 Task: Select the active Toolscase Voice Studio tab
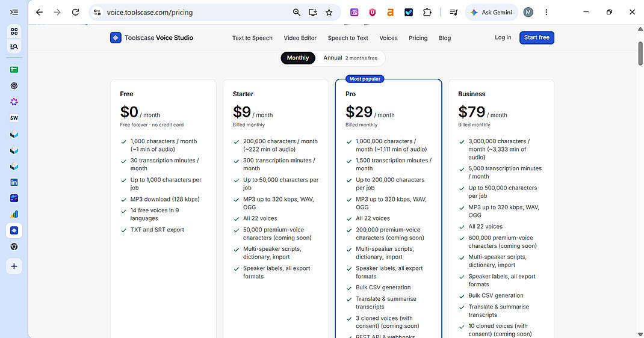point(14,230)
